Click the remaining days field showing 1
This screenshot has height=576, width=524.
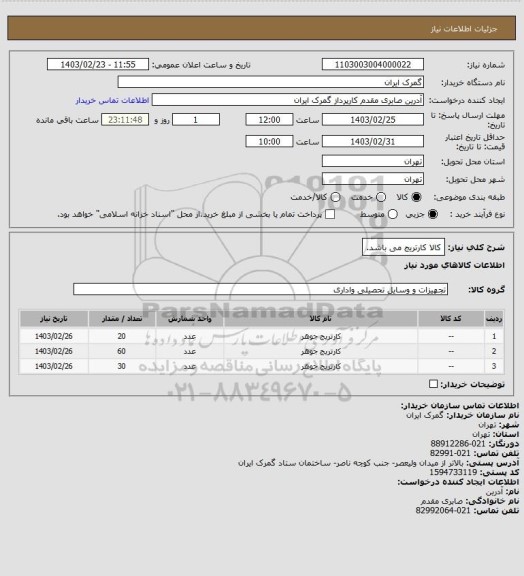(196, 120)
